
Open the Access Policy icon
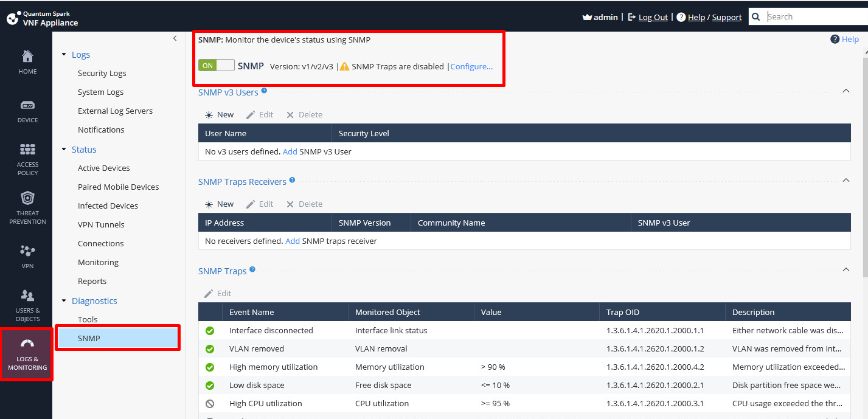pos(27,149)
